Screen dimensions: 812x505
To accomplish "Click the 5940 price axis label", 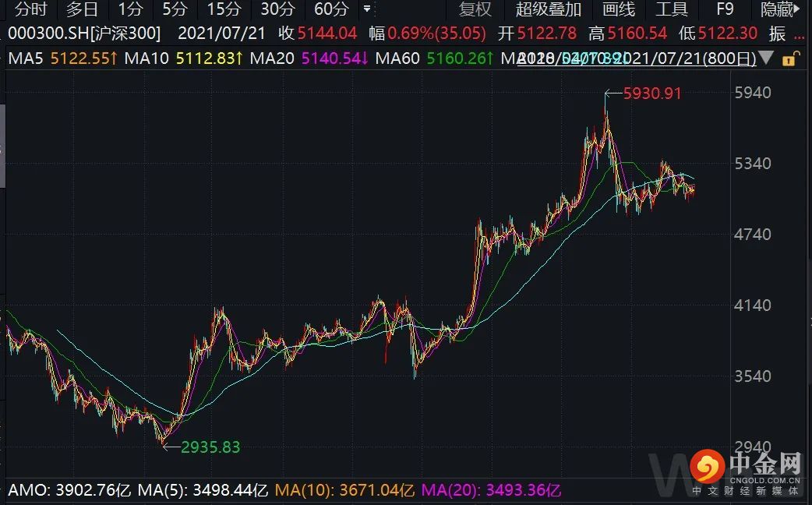I will 753,93.
